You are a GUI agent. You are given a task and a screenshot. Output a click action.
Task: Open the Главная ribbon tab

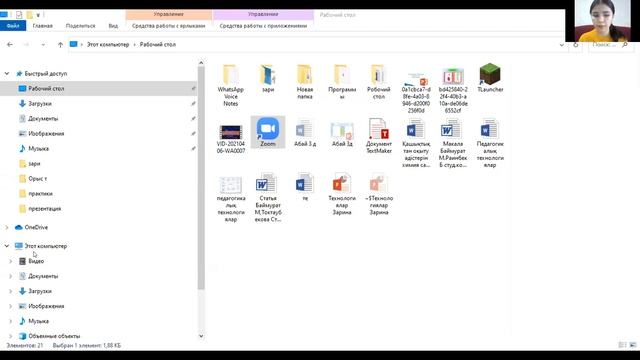tap(42, 26)
